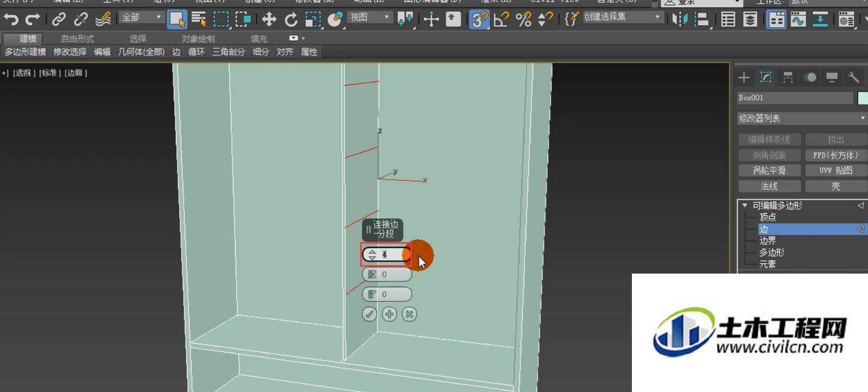This screenshot has height=392, width=868.
Task: Click the connect edges segments spinner
Action: click(x=372, y=255)
